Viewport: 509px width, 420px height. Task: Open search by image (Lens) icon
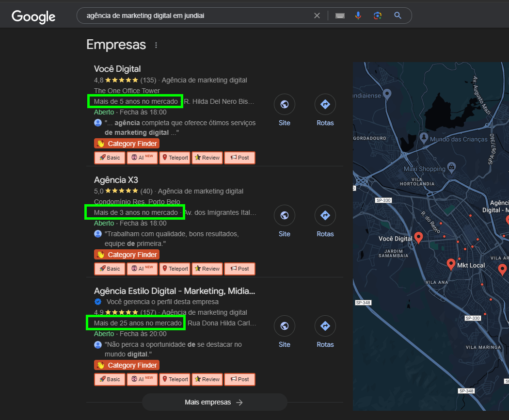pyautogui.click(x=378, y=16)
